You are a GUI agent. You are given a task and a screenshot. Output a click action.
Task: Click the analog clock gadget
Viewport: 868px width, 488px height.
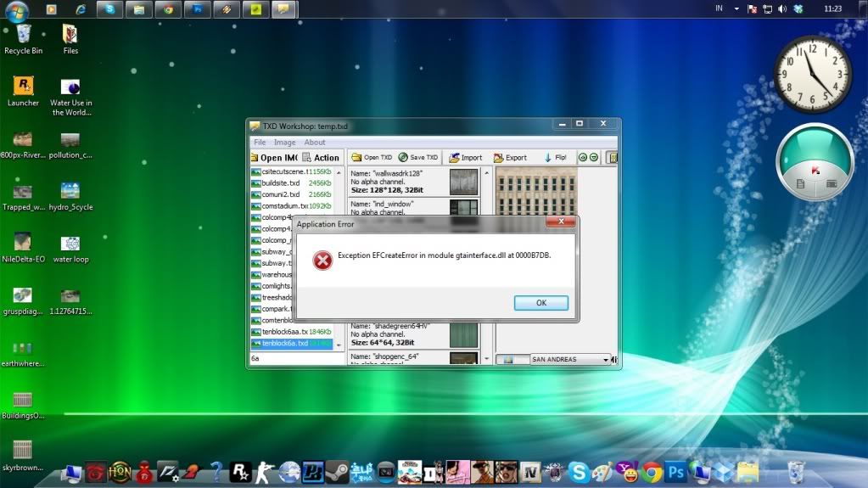coord(813,75)
